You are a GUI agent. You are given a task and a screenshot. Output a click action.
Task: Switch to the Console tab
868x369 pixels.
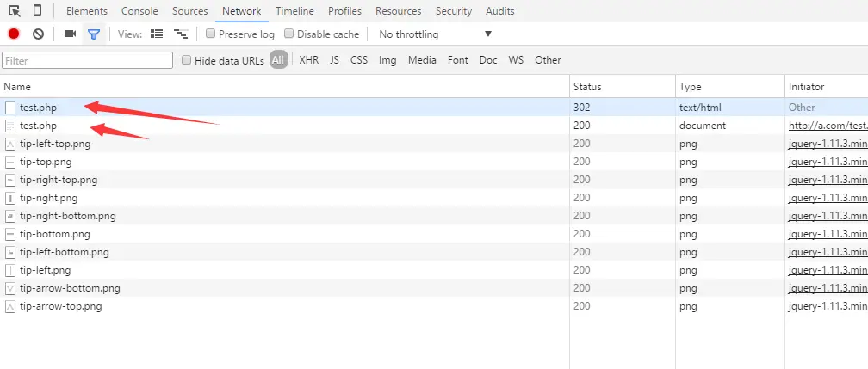(x=139, y=11)
